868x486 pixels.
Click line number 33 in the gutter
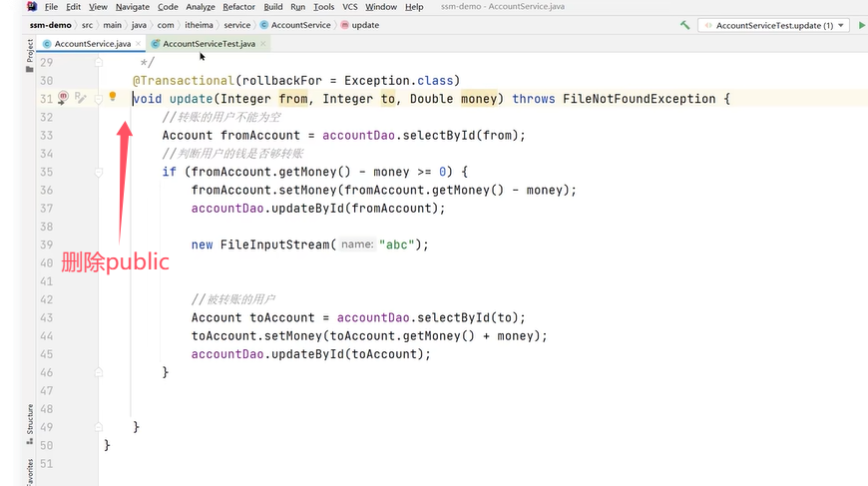tap(47, 136)
